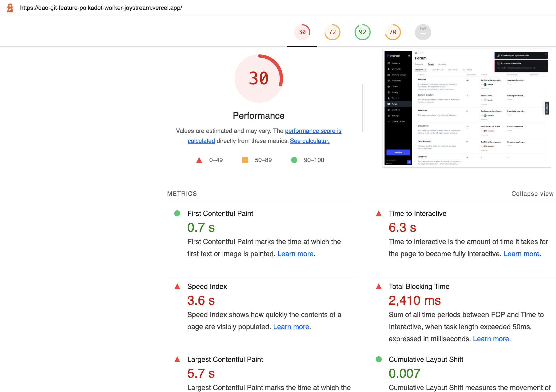The width and height of the screenshot is (556, 392).
Task: Open the performance score is calculated link
Action: (313, 131)
